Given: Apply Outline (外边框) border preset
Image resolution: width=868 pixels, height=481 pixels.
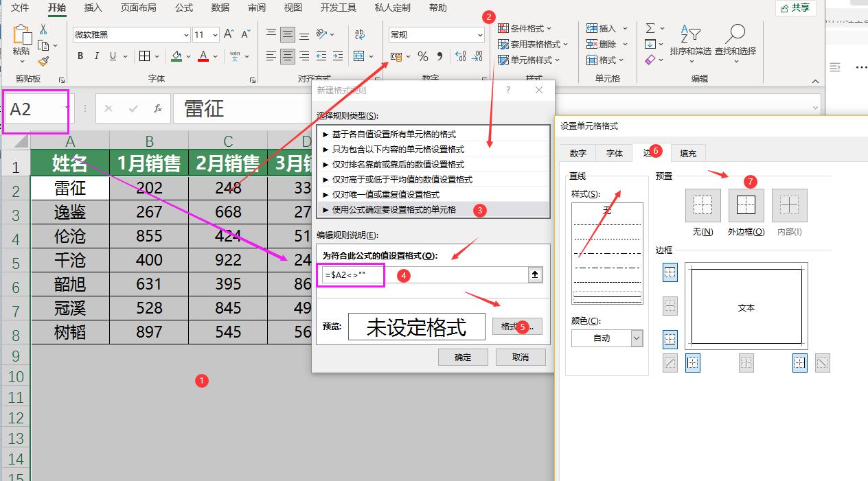Looking at the screenshot, I should 746,205.
